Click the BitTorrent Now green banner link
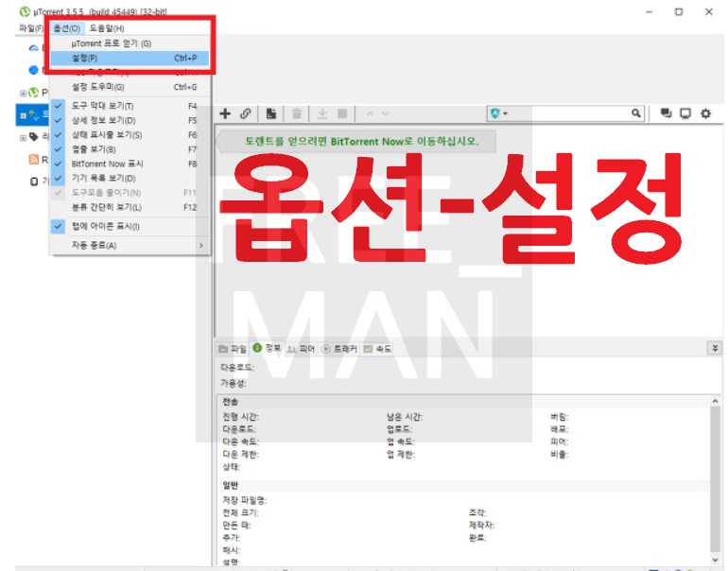This screenshot has width=728, height=571. click(362, 141)
